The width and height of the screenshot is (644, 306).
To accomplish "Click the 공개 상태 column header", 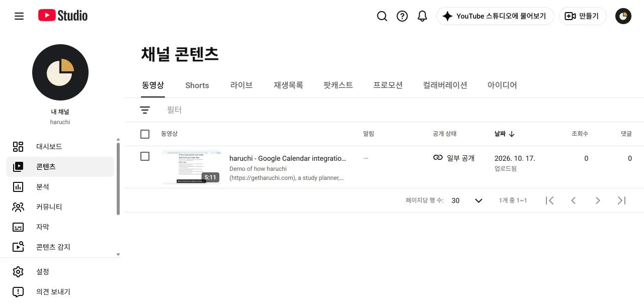I will 445,134.
